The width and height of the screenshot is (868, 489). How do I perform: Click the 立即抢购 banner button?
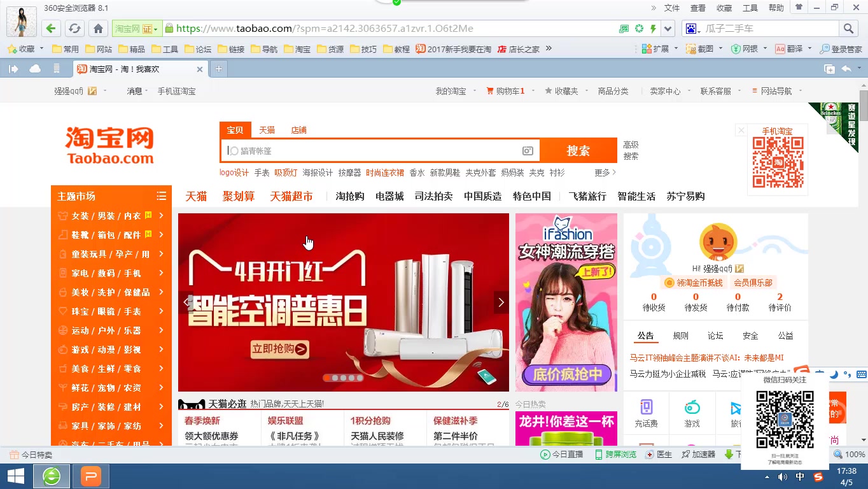tap(280, 348)
